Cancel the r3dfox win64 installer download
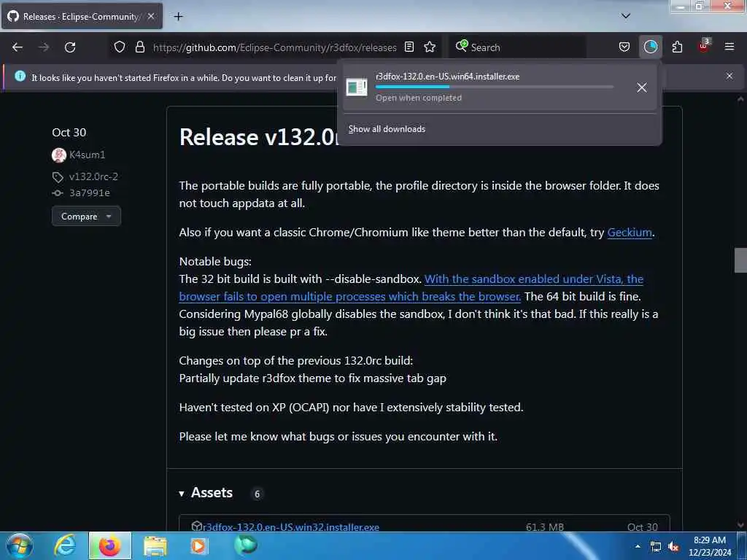The width and height of the screenshot is (747, 560). 642,87
